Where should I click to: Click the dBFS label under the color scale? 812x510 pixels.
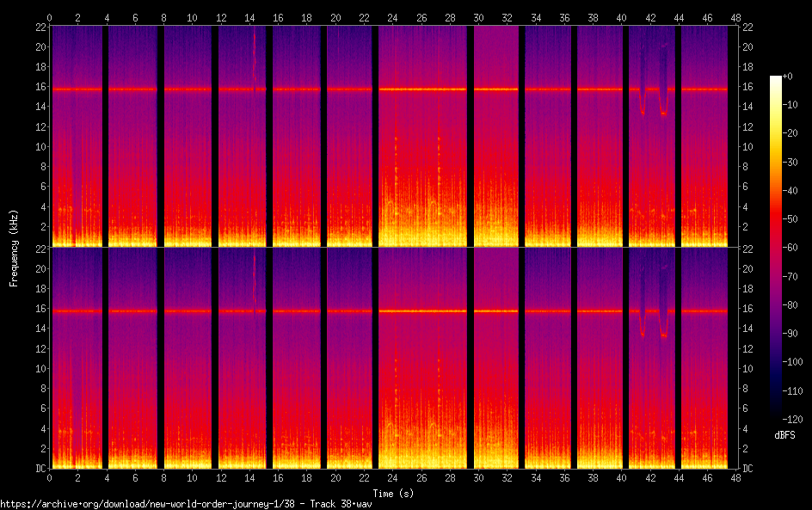[784, 436]
